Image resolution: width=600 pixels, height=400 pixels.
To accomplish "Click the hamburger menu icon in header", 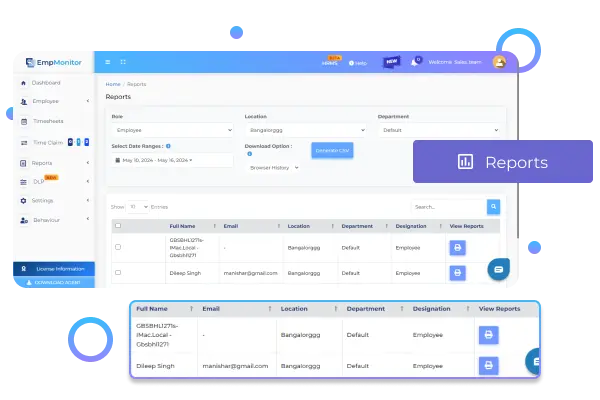I will tap(108, 62).
